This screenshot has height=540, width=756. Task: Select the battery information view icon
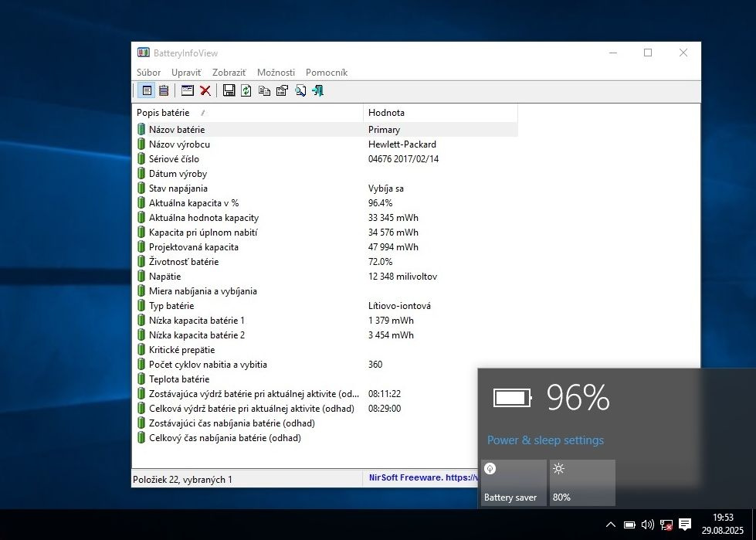pyautogui.click(x=147, y=90)
